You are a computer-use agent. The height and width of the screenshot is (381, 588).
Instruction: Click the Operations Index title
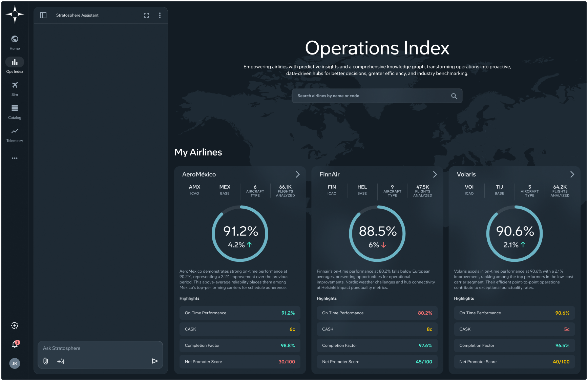pos(377,48)
